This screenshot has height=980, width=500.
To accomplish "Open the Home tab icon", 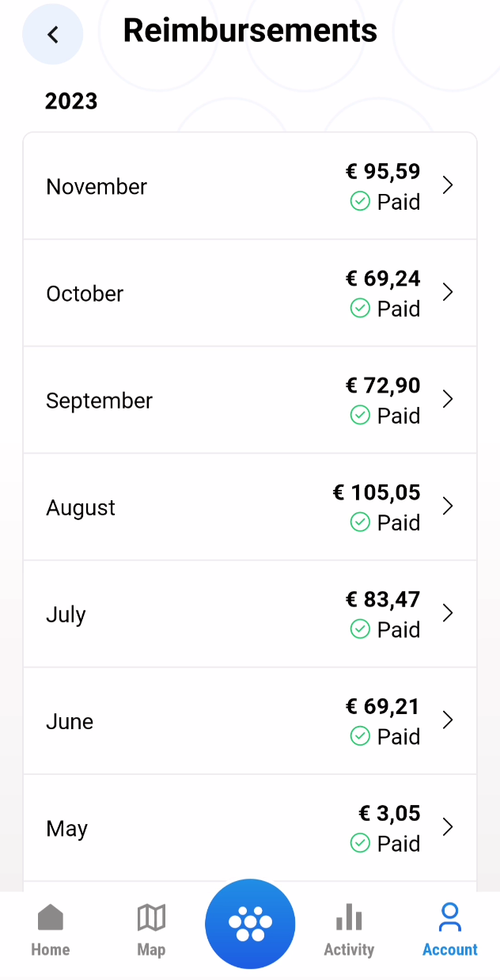I will pyautogui.click(x=51, y=917).
